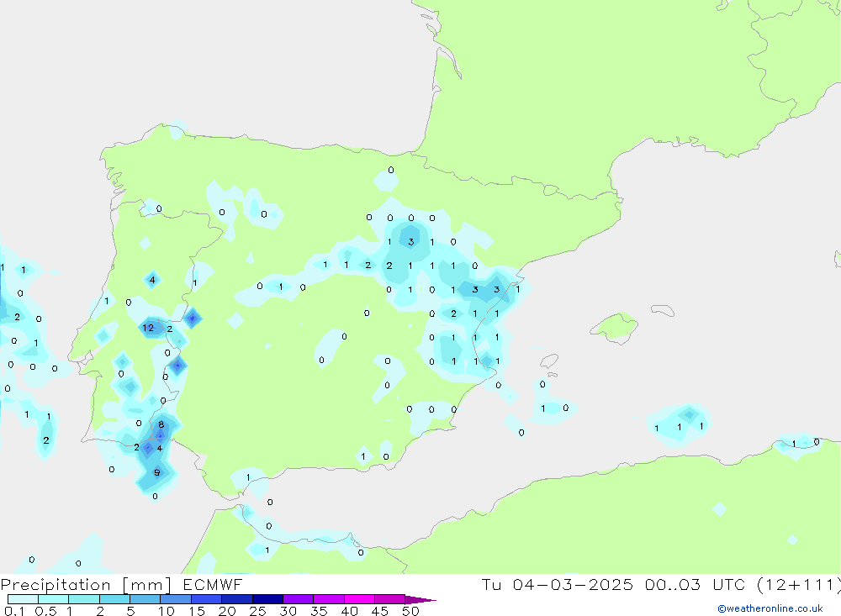Pick the 0.5–1 mm legend color swatch
The image size is (841, 616).
54,599
